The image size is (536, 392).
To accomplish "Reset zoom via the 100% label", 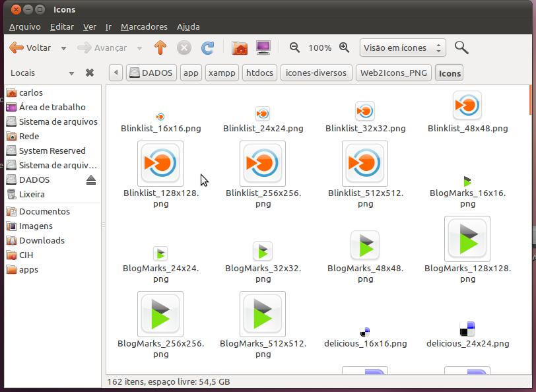I will 319,48.
